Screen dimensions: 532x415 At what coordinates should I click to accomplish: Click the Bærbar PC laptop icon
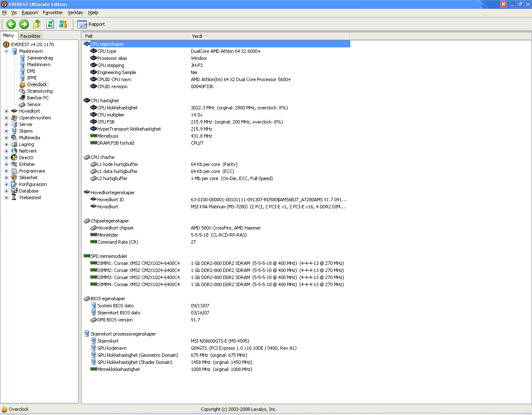point(22,98)
